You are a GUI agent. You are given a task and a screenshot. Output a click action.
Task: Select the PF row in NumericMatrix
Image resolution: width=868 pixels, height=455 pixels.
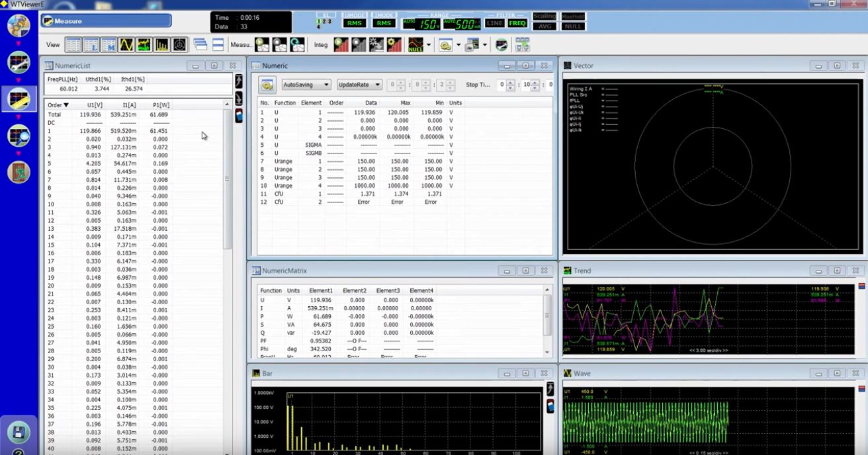coord(401,341)
